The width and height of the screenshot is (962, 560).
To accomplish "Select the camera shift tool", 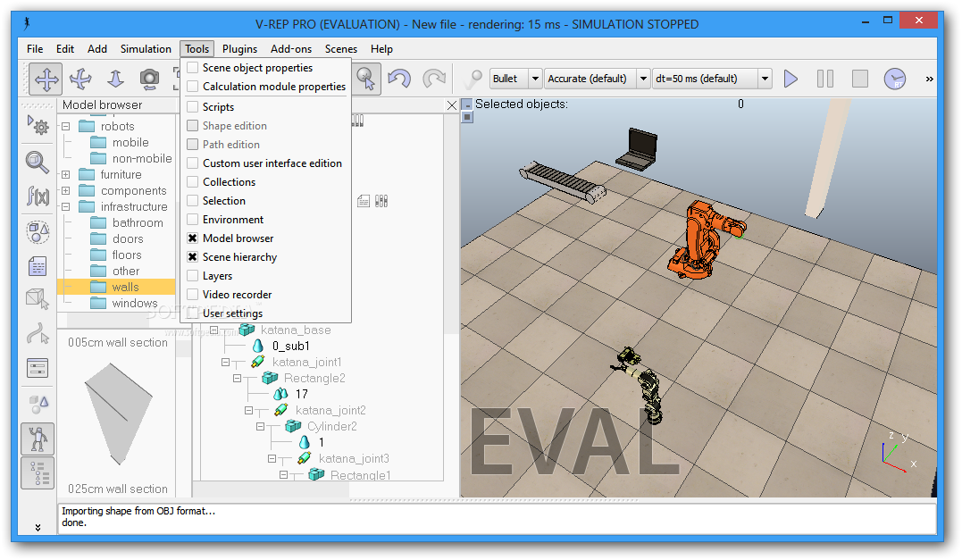I will [x=115, y=79].
